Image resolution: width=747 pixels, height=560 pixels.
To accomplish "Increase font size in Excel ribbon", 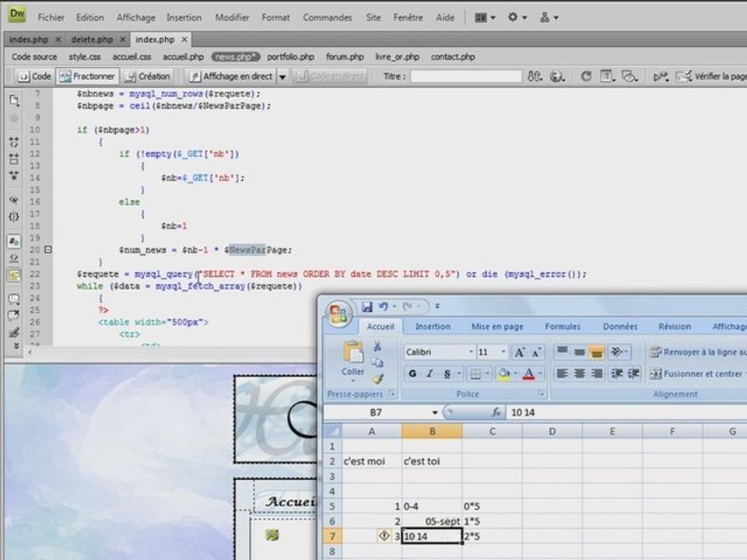I will pyautogui.click(x=519, y=352).
